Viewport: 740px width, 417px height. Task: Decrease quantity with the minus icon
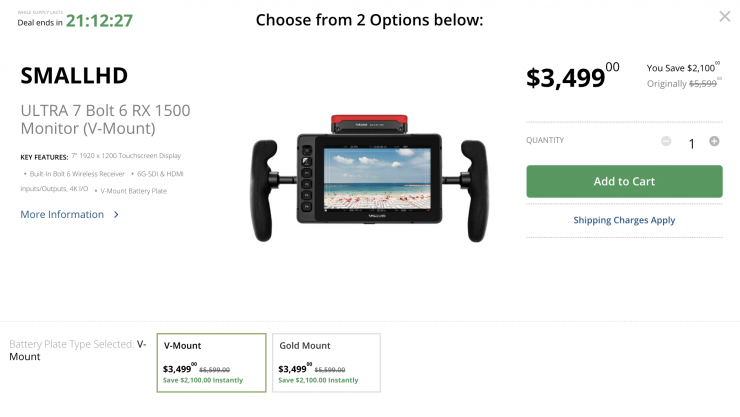pyautogui.click(x=666, y=141)
